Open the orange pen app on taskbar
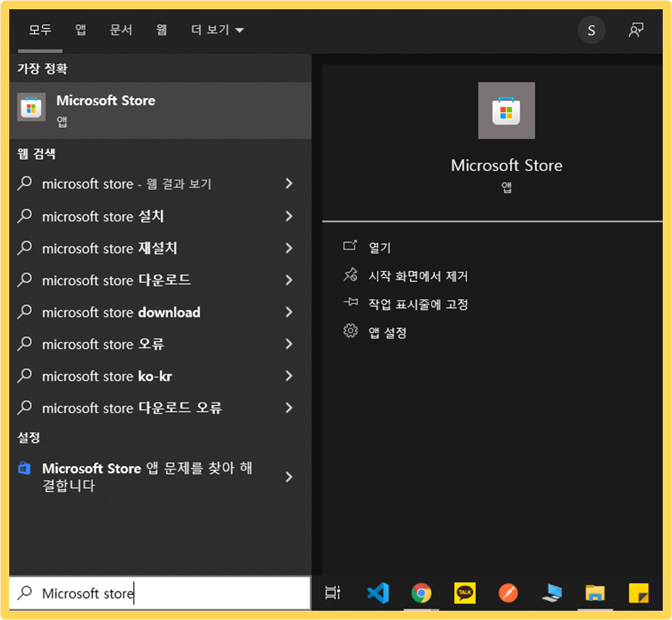Screen dimensions: 672x620 (509, 593)
